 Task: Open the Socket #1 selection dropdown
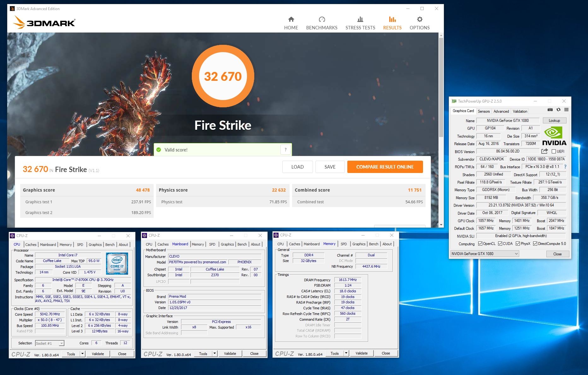50,343
